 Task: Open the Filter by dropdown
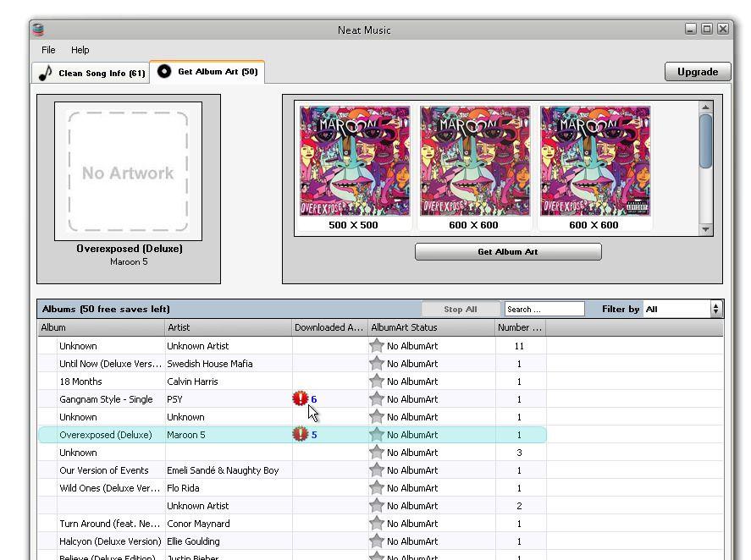682,310
